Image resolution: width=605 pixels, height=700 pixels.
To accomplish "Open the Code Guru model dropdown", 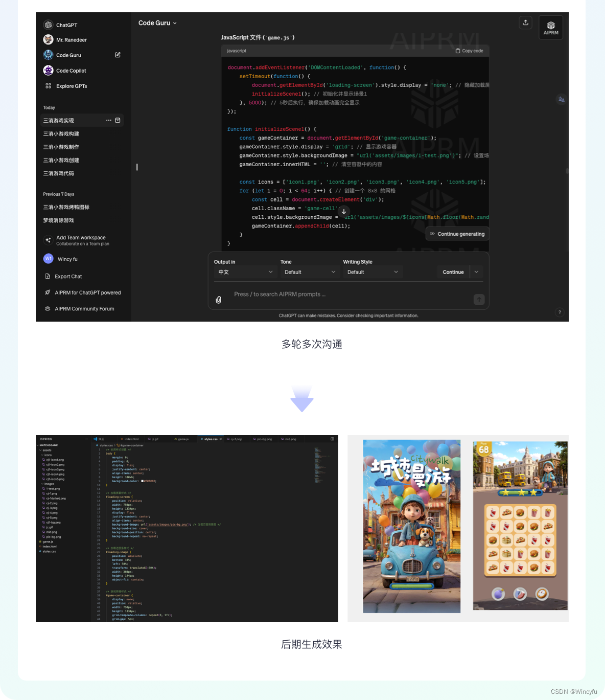I will click(x=157, y=23).
